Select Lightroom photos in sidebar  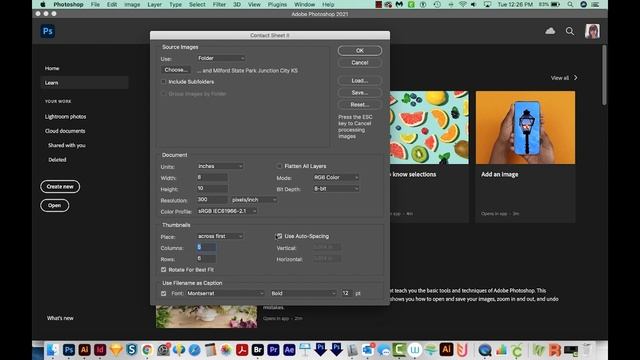[x=65, y=116]
